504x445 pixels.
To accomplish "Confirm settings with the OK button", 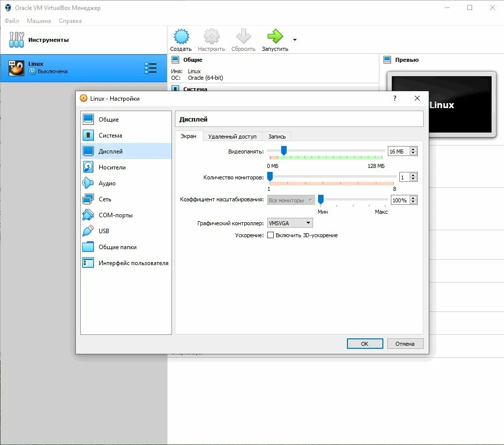I will point(365,343).
